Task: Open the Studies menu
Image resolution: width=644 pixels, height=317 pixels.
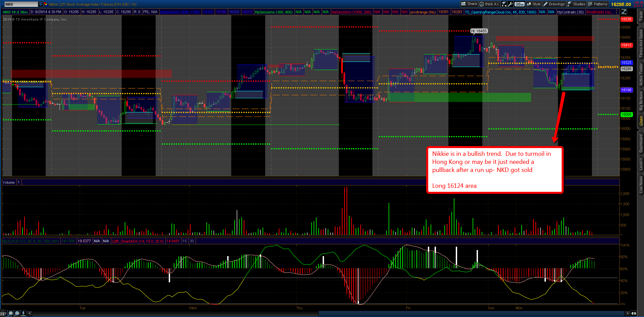Action: pyautogui.click(x=576, y=4)
